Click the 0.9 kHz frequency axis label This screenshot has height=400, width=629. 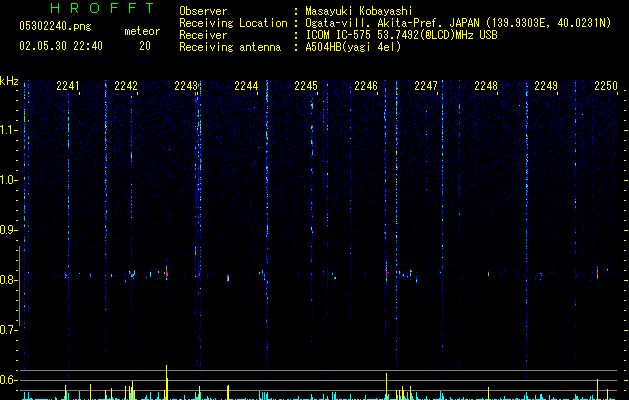pyautogui.click(x=8, y=230)
